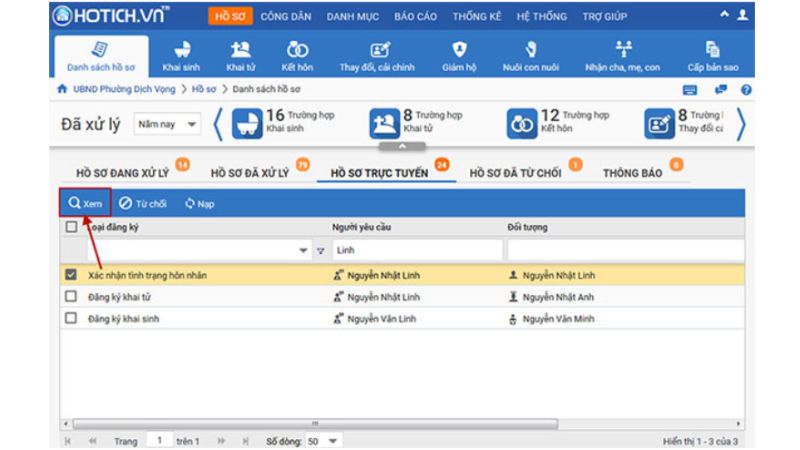Image resolution: width=800 pixels, height=450 pixels.
Task: Click the scrollbar left arrow
Action: coord(65,423)
